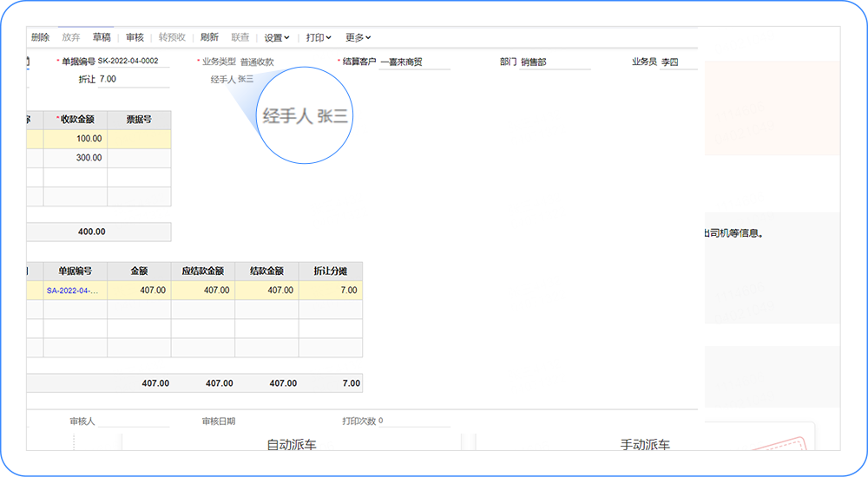Click the 折让分摊 column header

[330, 271]
